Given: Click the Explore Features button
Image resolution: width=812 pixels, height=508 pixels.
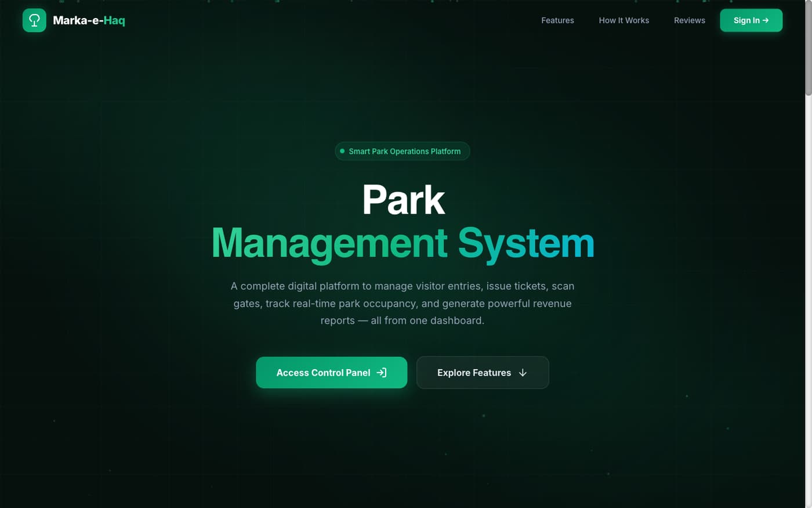Looking at the screenshot, I should click(483, 373).
